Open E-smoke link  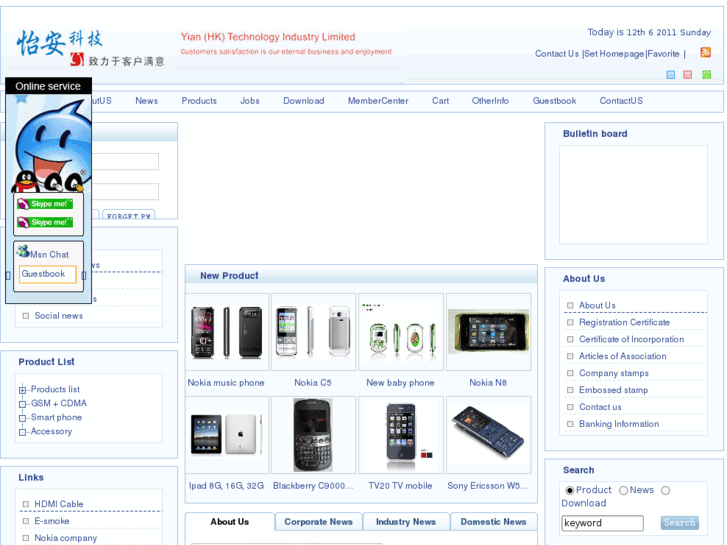[x=52, y=521]
